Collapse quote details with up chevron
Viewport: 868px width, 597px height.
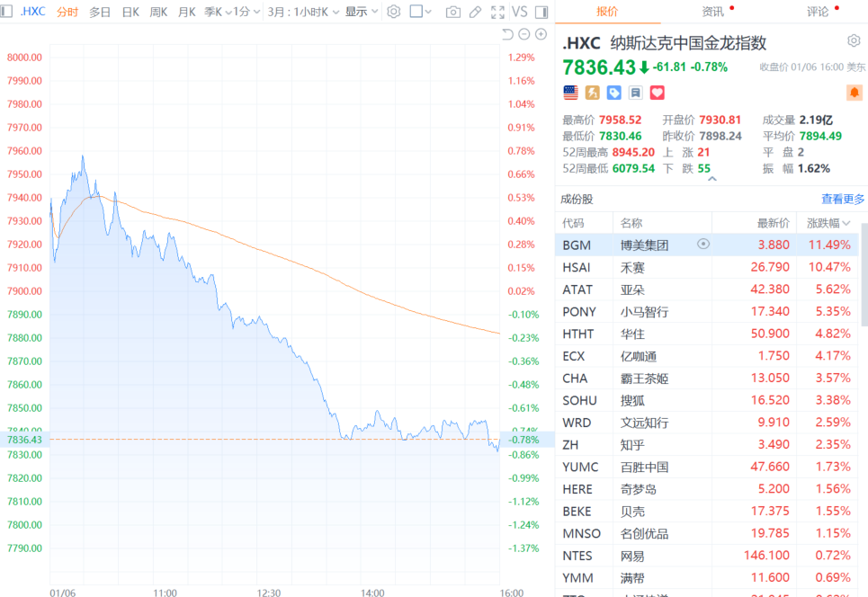[711, 179]
